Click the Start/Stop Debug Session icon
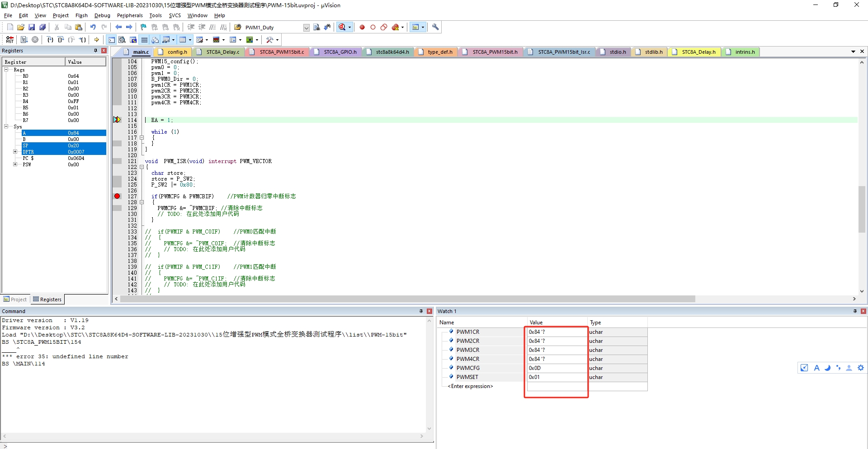Image resolution: width=868 pixels, height=449 pixels. [x=342, y=27]
